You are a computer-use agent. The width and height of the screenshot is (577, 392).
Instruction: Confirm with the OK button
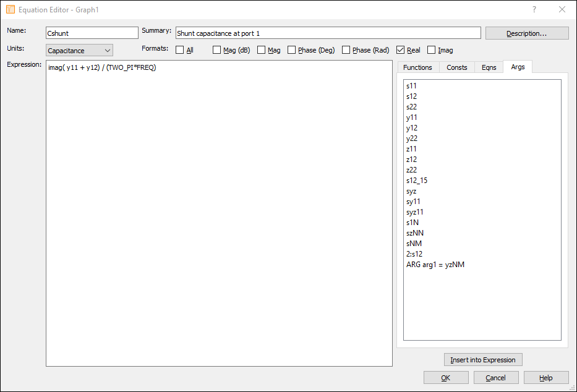[446, 378]
